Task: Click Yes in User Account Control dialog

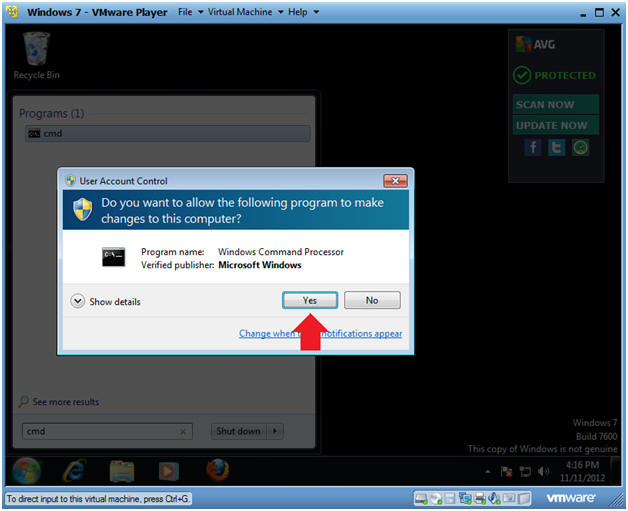Action: click(x=310, y=300)
